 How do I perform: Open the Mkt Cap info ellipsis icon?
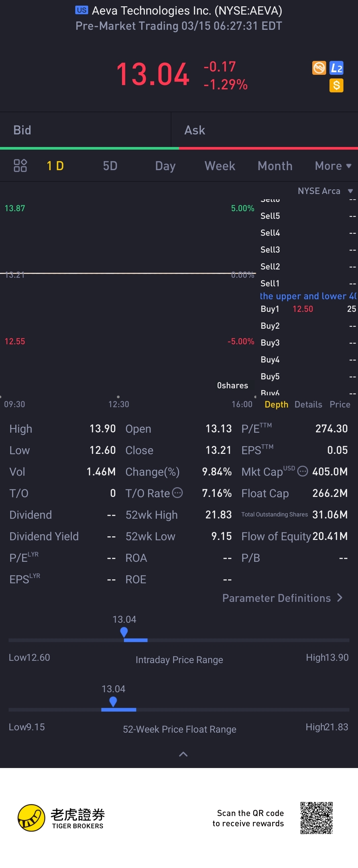(x=302, y=471)
